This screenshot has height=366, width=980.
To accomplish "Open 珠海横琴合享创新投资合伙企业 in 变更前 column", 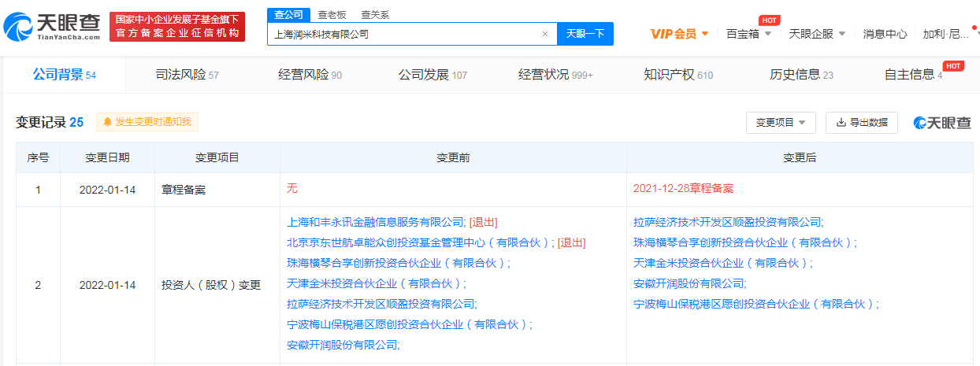I will [x=397, y=263].
